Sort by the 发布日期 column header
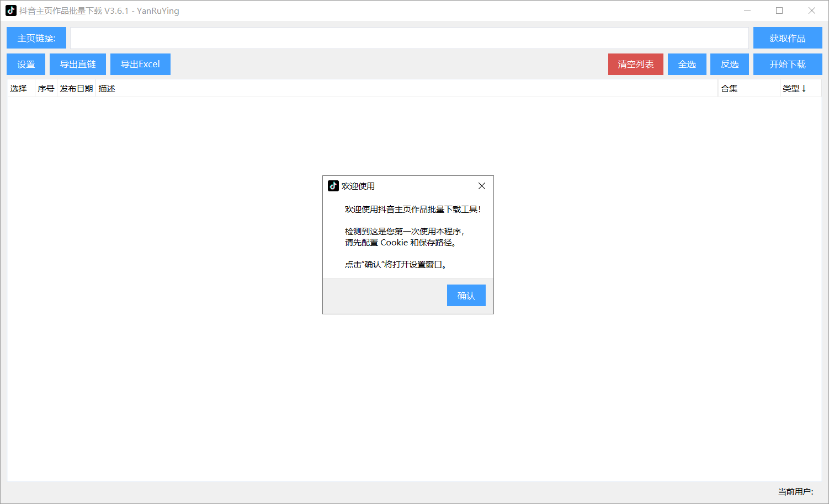 click(x=76, y=88)
